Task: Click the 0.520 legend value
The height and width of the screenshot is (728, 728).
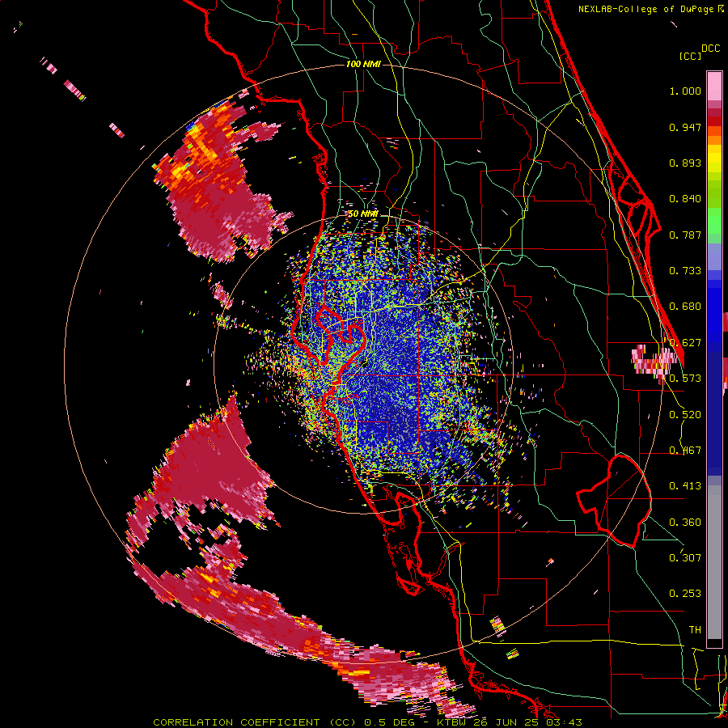Action: pos(685,415)
